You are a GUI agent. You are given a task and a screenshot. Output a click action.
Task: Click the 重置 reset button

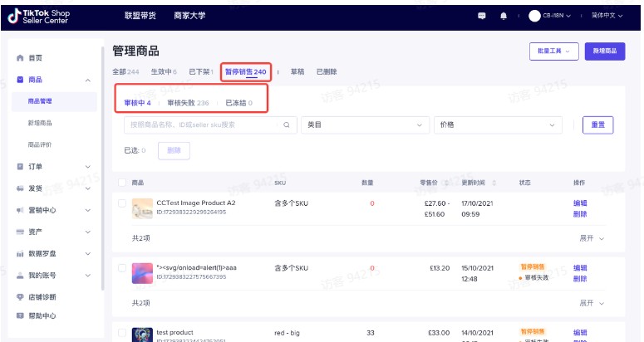597,125
